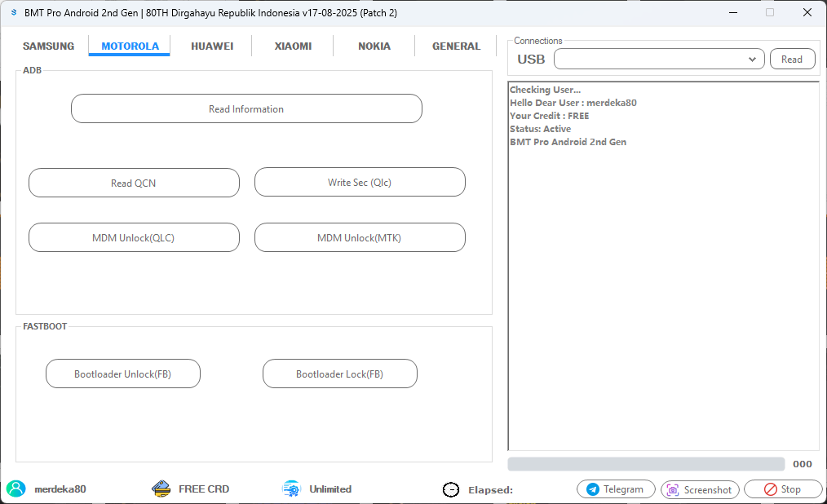Click the Unlimited gear icon
The width and height of the screenshot is (827, 504).
pyautogui.click(x=290, y=489)
